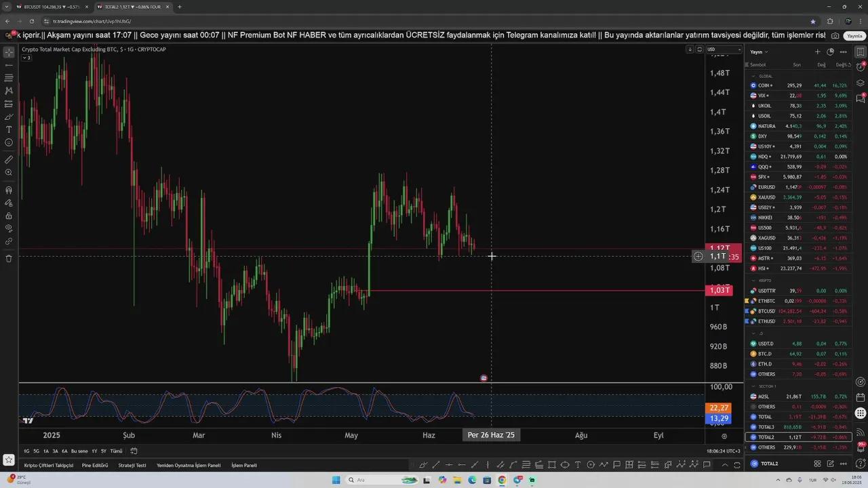The width and height of the screenshot is (868, 488).
Task: Open the Strateji Testi tab
Action: pyautogui.click(x=132, y=466)
